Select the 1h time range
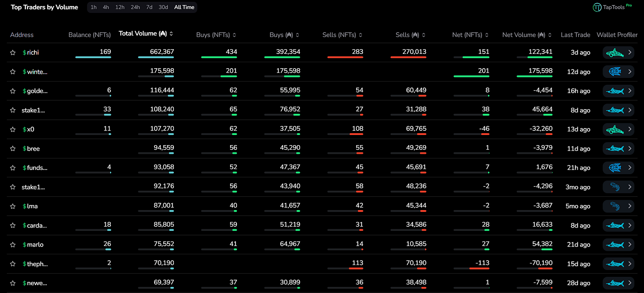Viewport: 644px width, 293px height. (93, 7)
